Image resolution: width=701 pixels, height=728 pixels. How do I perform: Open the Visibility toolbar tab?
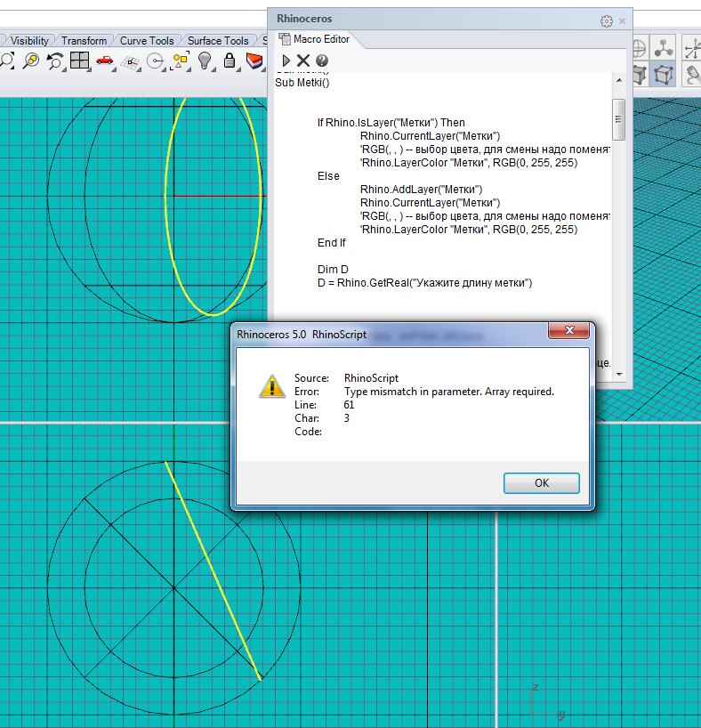click(29, 40)
